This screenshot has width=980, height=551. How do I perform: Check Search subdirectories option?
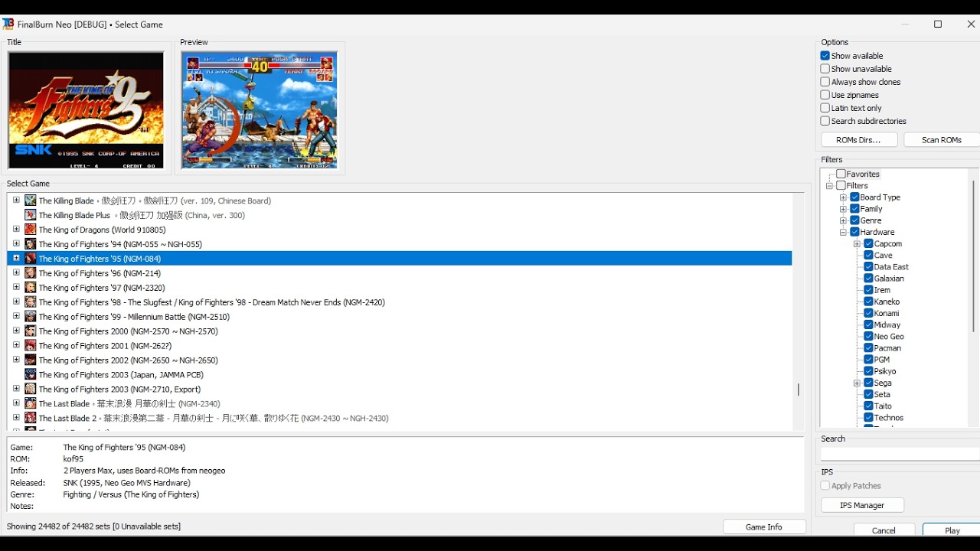pos(825,121)
